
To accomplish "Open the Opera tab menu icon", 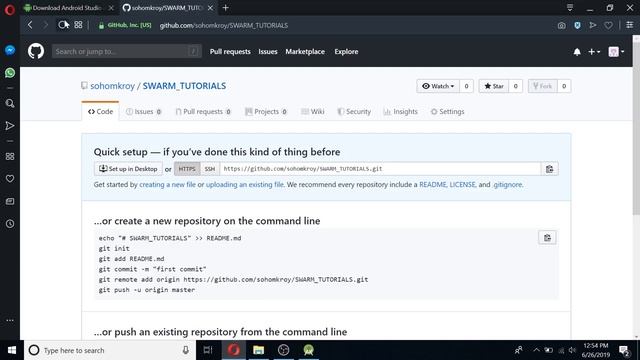I will [570, 8].
